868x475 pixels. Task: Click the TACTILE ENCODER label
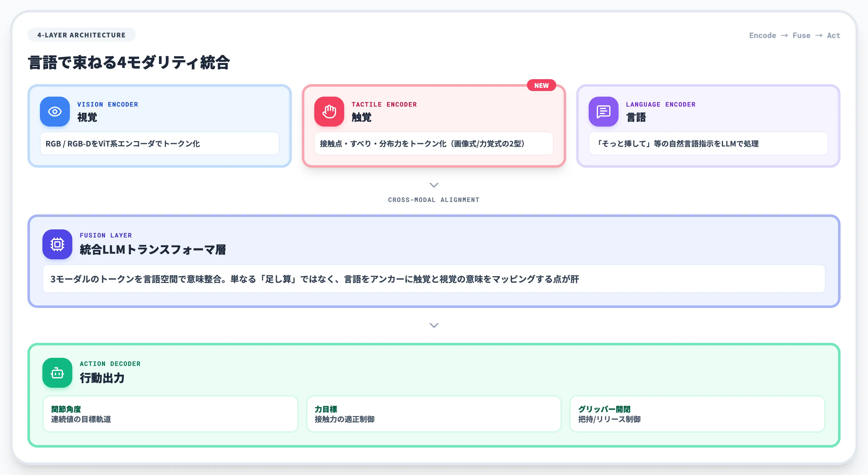tap(384, 104)
